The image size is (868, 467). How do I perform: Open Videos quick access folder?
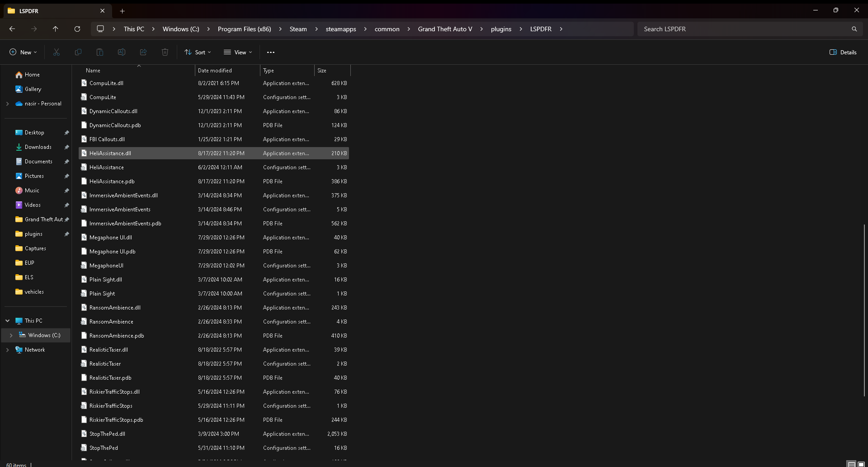[x=33, y=205]
